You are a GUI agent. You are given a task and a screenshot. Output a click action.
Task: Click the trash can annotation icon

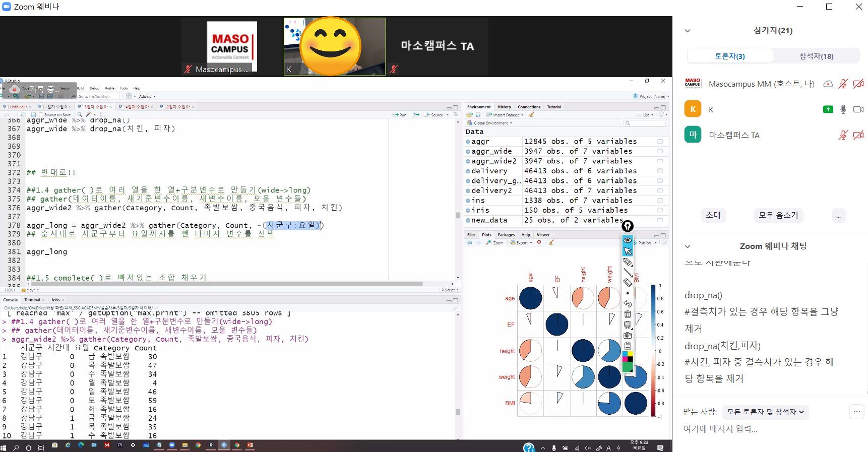click(628, 314)
